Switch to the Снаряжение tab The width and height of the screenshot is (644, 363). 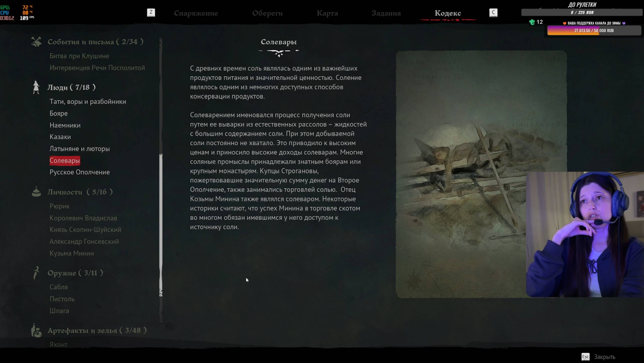coord(196,13)
